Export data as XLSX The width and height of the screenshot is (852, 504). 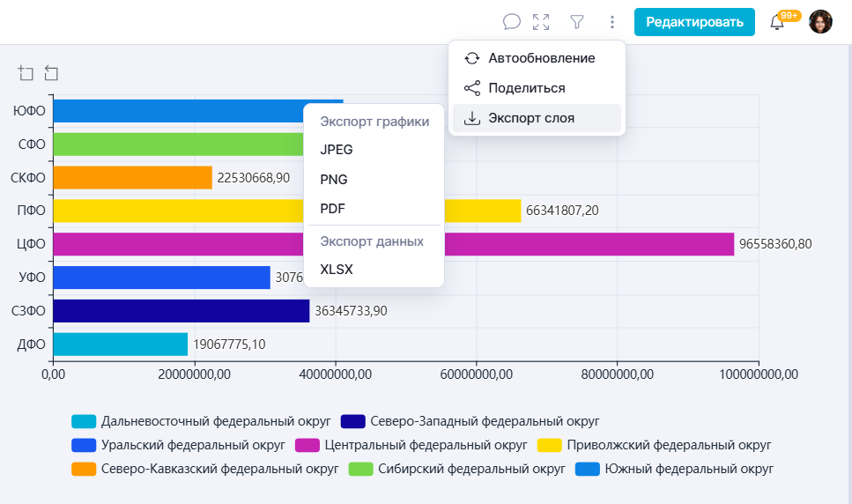point(337,270)
